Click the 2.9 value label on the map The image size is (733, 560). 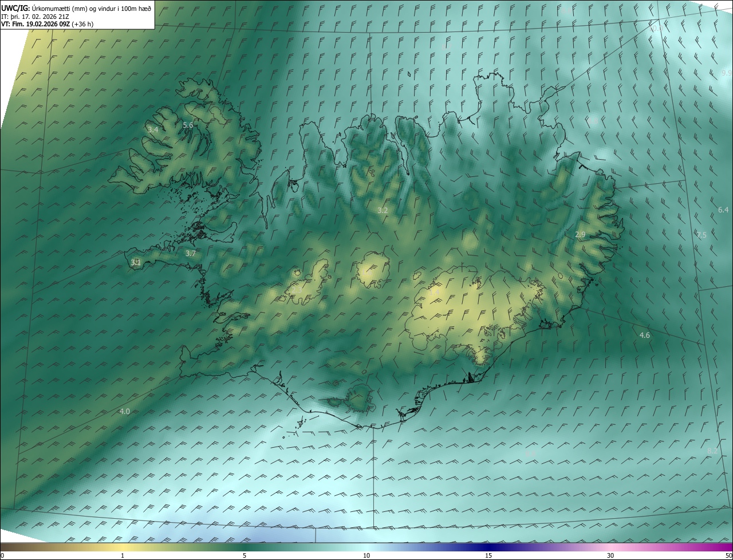click(x=580, y=234)
